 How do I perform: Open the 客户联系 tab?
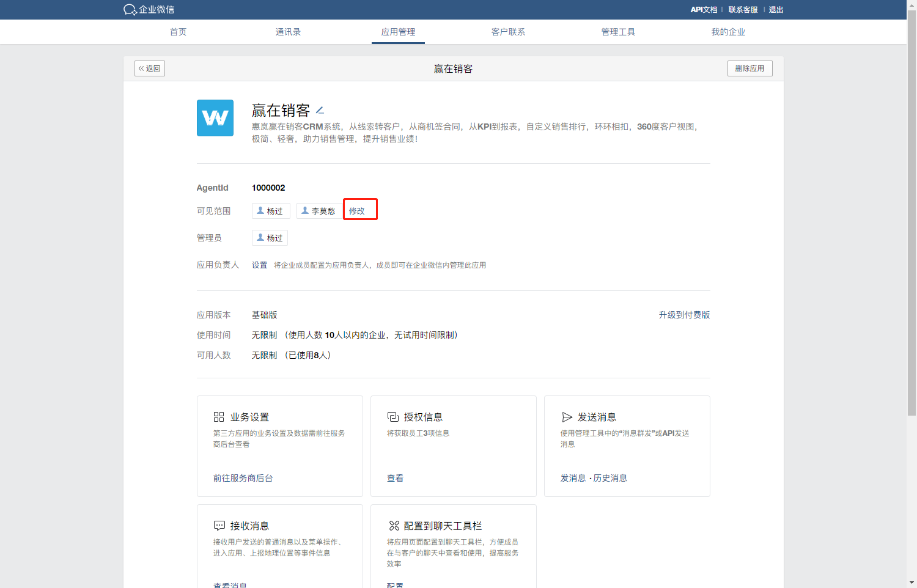coord(508,32)
